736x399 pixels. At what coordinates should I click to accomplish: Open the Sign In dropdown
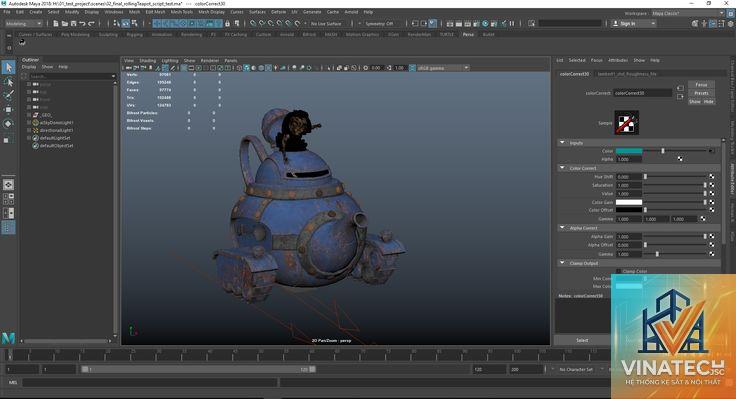coord(634,23)
